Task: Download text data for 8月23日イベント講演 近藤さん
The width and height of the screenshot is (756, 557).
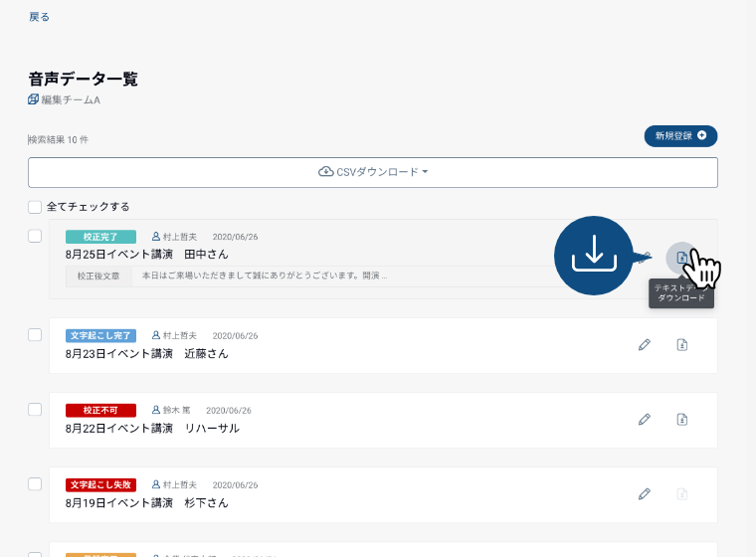Action: [x=682, y=345]
